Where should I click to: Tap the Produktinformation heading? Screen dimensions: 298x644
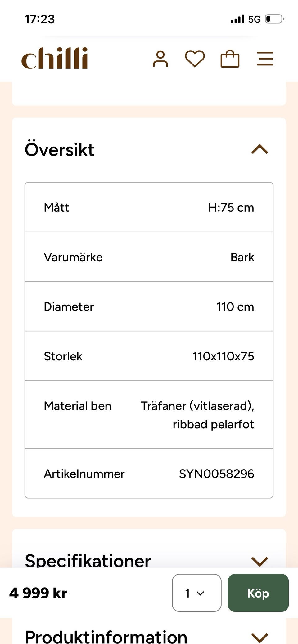(106, 637)
